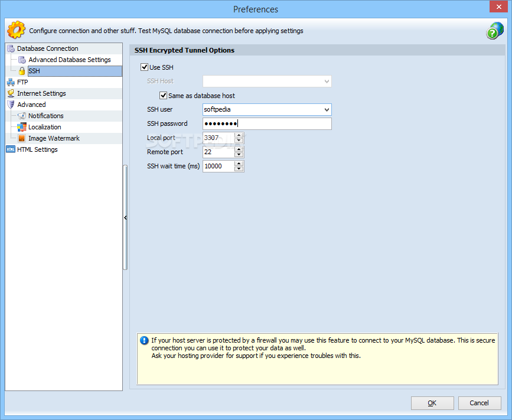Click the SSH password field

tap(267, 124)
